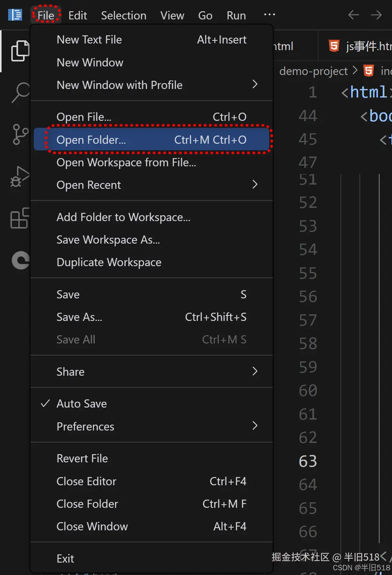Click line number 1 in the gutter

click(x=313, y=92)
